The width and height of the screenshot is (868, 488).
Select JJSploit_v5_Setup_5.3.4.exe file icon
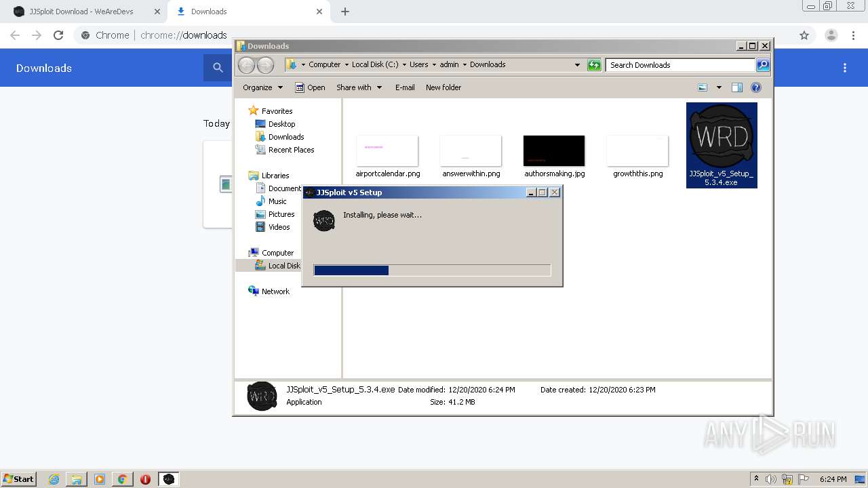[x=722, y=145]
